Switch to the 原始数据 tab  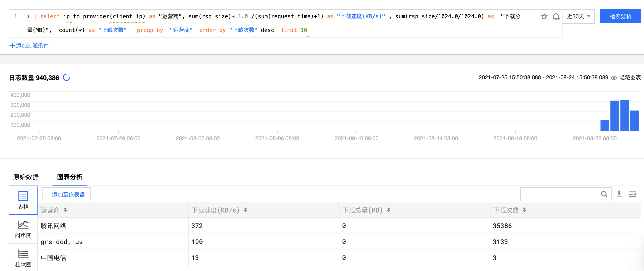click(x=26, y=177)
